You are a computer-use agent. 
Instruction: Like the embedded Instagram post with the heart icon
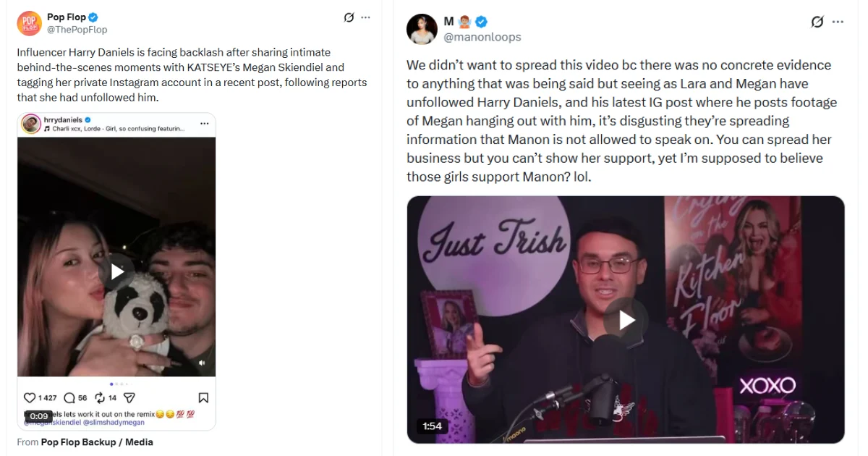(x=30, y=397)
